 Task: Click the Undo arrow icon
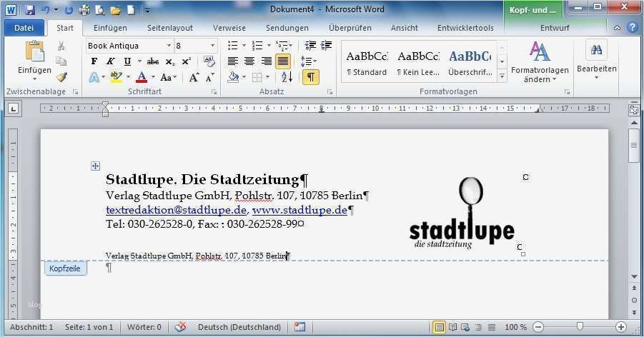click(x=45, y=10)
